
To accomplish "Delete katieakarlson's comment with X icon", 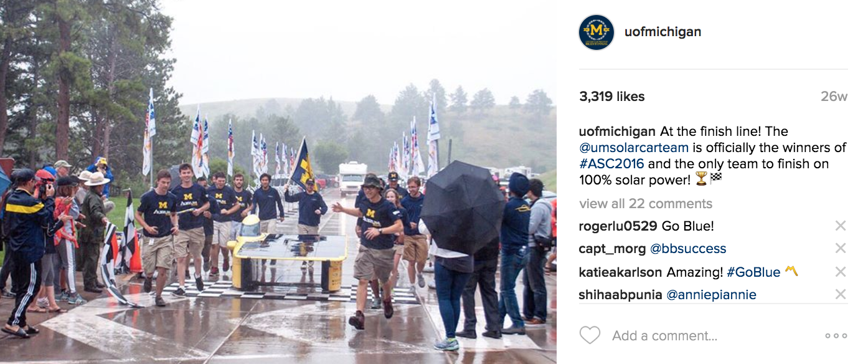I will tap(841, 272).
